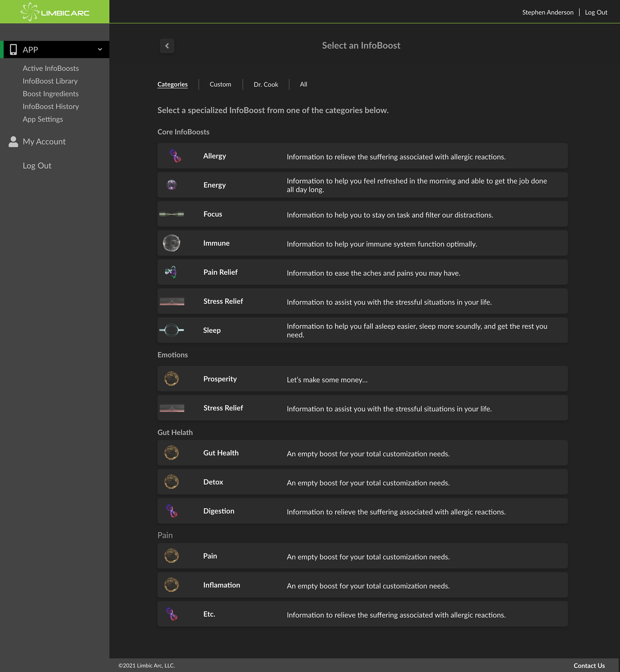This screenshot has height=672, width=620.
Task: Open Active InfoBoosts in sidebar
Action: pos(51,68)
